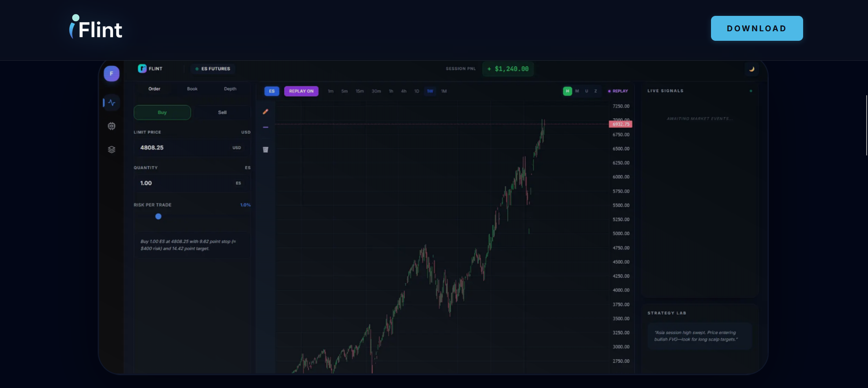Click the ES FUTURES instrument badge
This screenshot has width=868, height=388.
click(213, 69)
